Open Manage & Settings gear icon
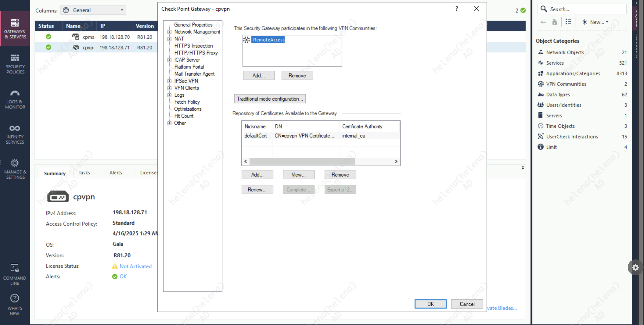This screenshot has width=644, height=325. click(15, 163)
